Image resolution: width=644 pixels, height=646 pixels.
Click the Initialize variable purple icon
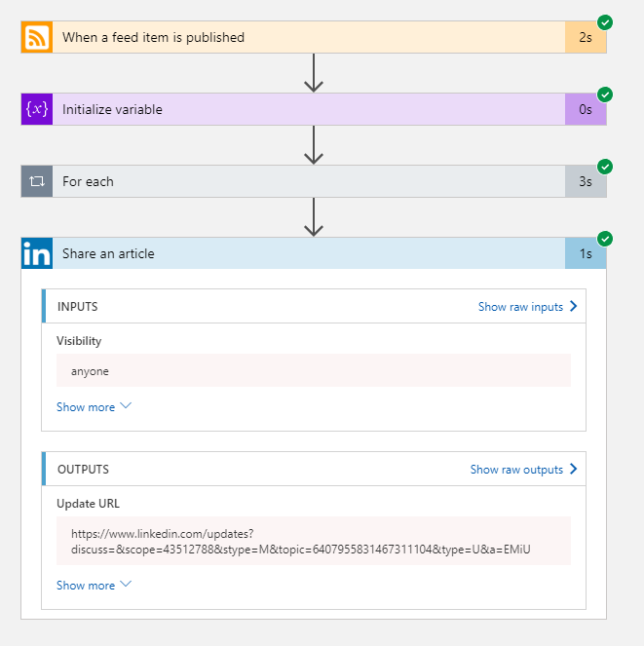[x=37, y=109]
